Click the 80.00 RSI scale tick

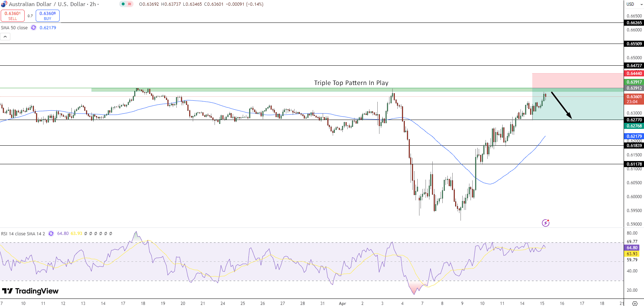point(632,233)
